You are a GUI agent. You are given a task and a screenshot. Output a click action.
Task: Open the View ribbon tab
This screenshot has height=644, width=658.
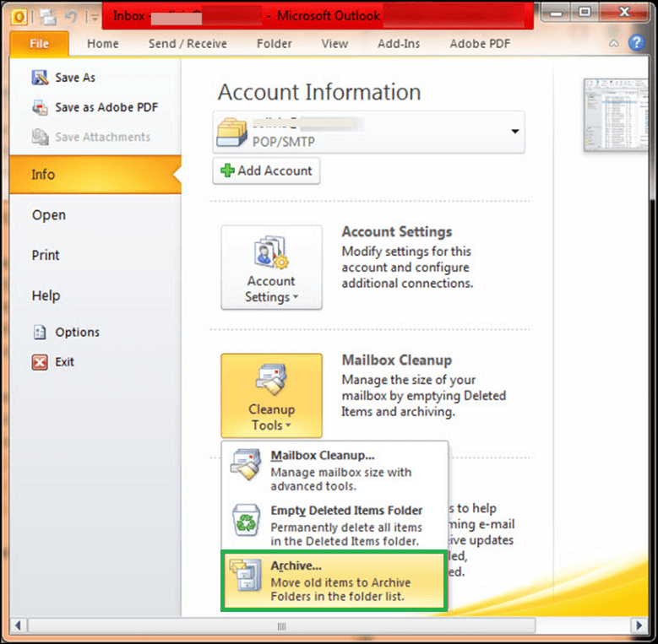tap(334, 44)
